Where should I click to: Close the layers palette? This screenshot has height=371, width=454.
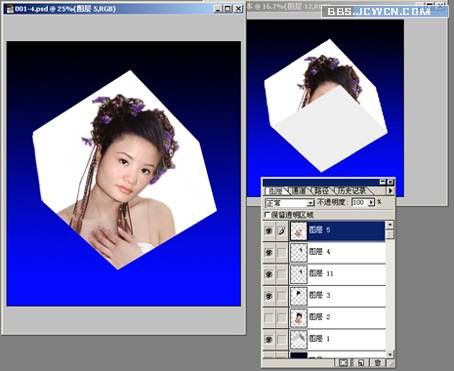pos(390,182)
